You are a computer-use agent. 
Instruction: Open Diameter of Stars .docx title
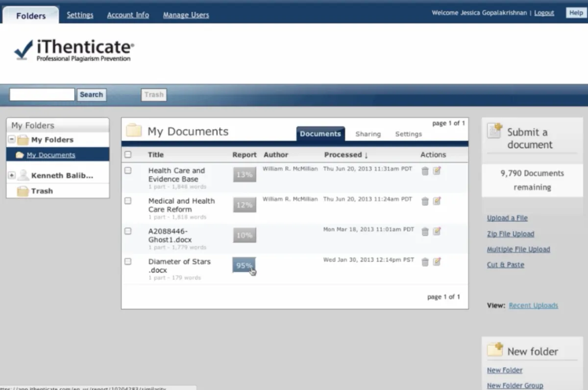click(179, 266)
